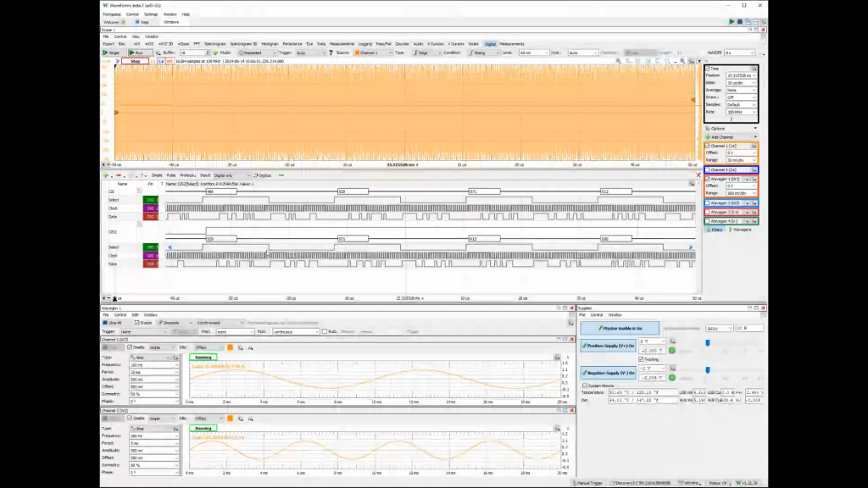
Task: Click the Stop All square icon top right
Action: [x=740, y=21]
